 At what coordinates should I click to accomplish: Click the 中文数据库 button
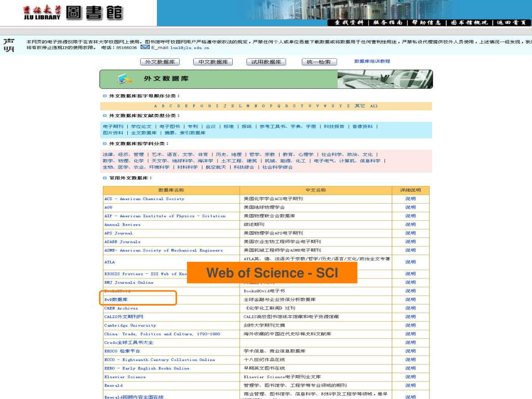(213, 62)
